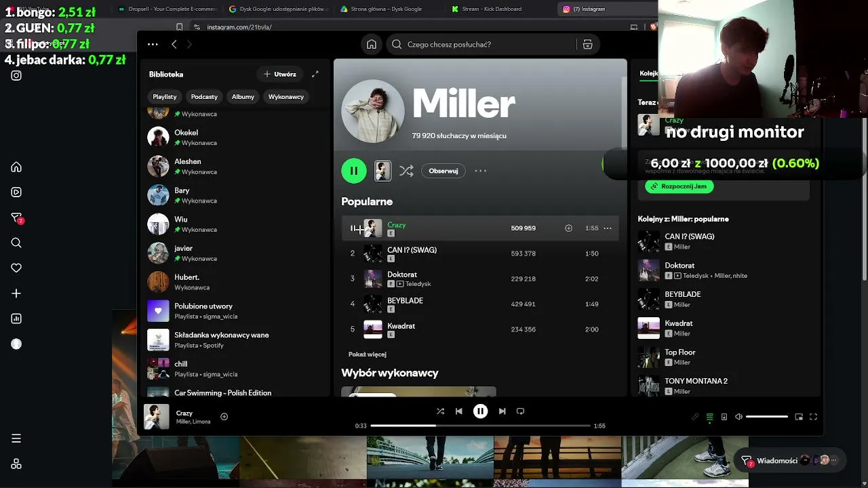Open Instagram home in the left sidebar
This screenshot has width=868, height=488.
[x=16, y=167]
